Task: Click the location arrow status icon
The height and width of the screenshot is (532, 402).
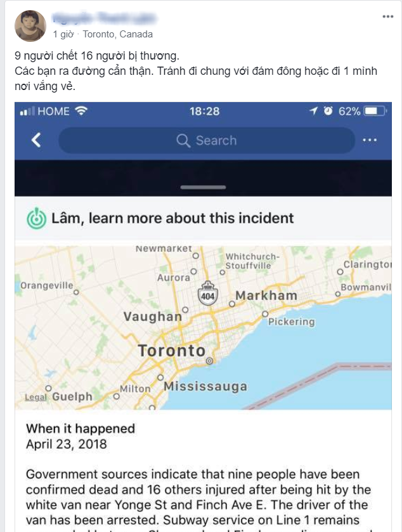Action: click(313, 111)
